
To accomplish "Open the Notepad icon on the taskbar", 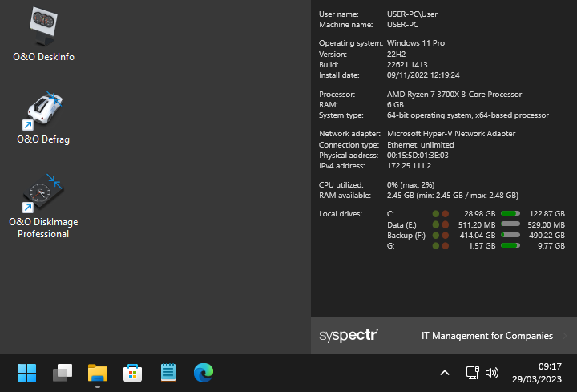I will pyautogui.click(x=168, y=373).
